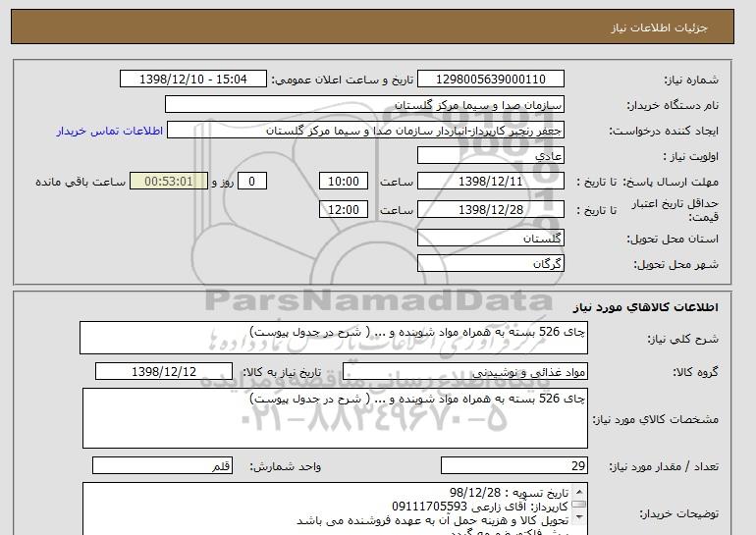The width and height of the screenshot is (756, 535).
Task: Click the phone number 09111705593 in notes
Action: (x=430, y=507)
